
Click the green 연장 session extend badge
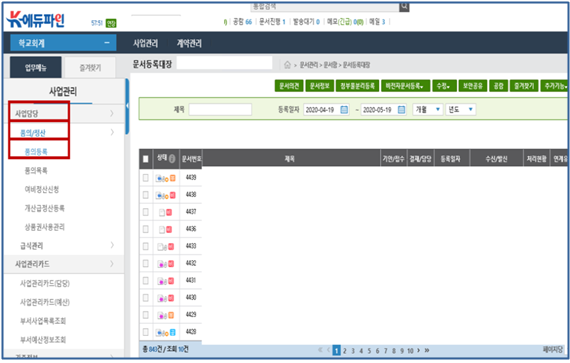[111, 23]
